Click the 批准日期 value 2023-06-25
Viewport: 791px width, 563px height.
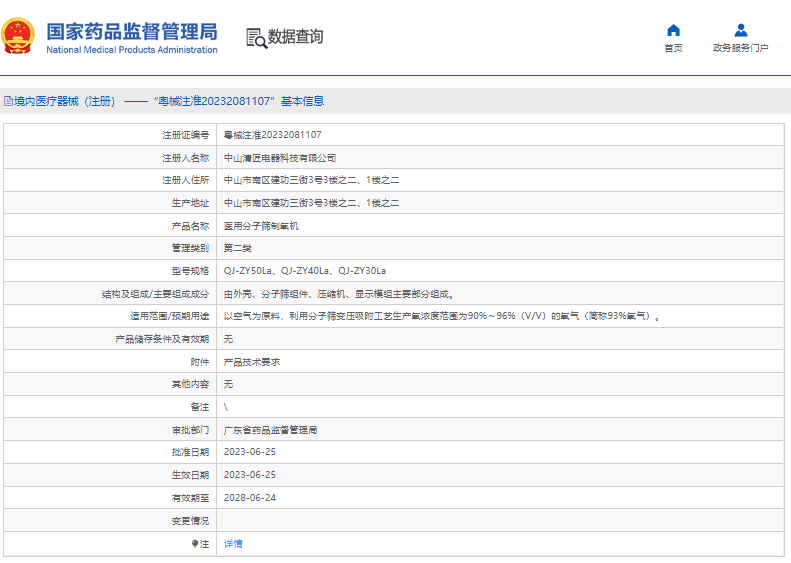[x=250, y=452]
